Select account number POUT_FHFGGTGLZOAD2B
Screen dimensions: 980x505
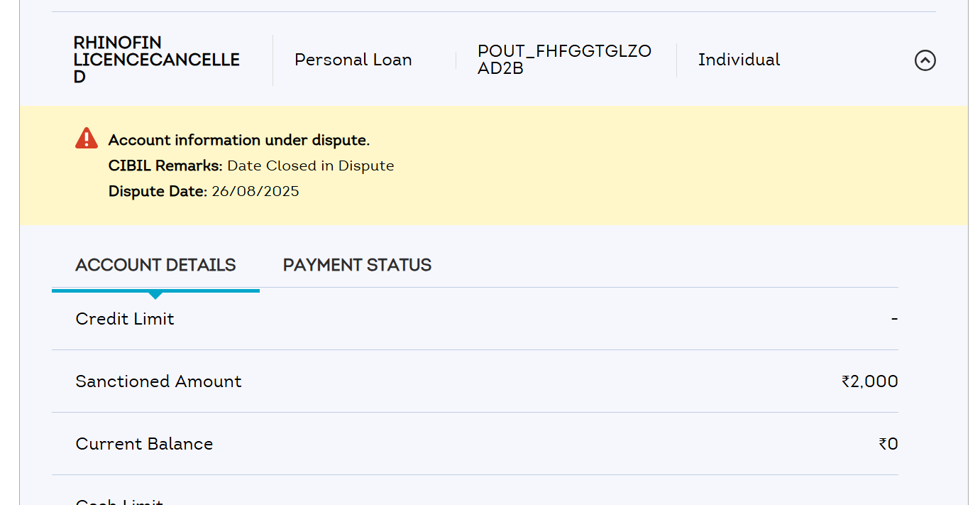click(x=564, y=60)
